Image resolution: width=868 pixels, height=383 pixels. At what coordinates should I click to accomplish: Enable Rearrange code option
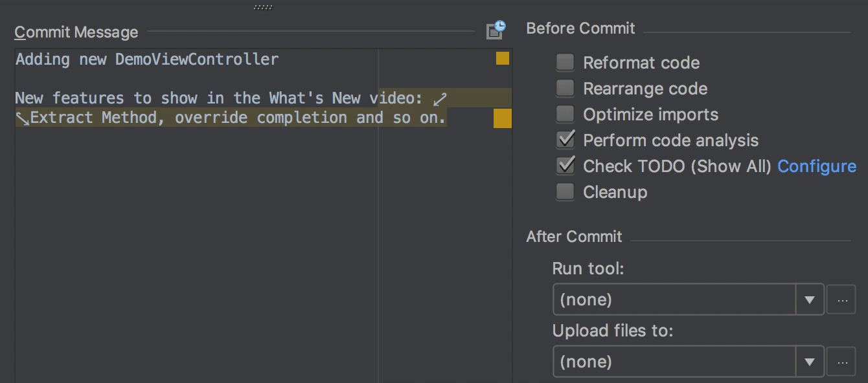click(x=565, y=88)
